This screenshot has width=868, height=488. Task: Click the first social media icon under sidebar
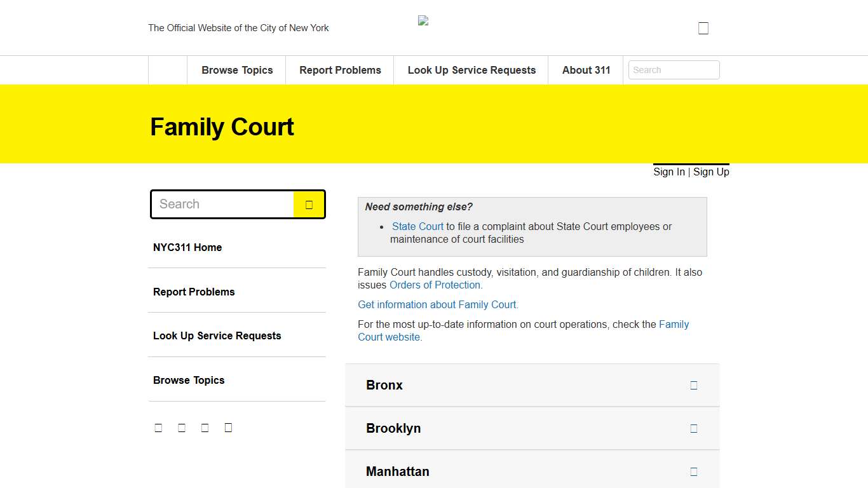click(x=158, y=427)
